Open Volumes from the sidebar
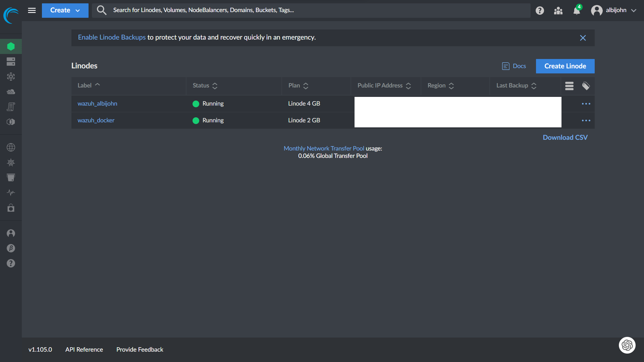This screenshot has width=644, height=362. (11, 62)
